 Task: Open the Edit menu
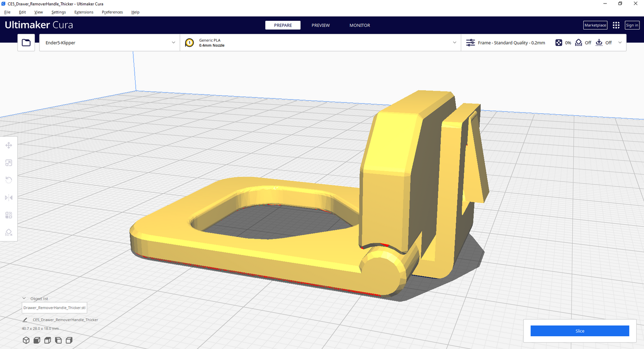[22, 12]
